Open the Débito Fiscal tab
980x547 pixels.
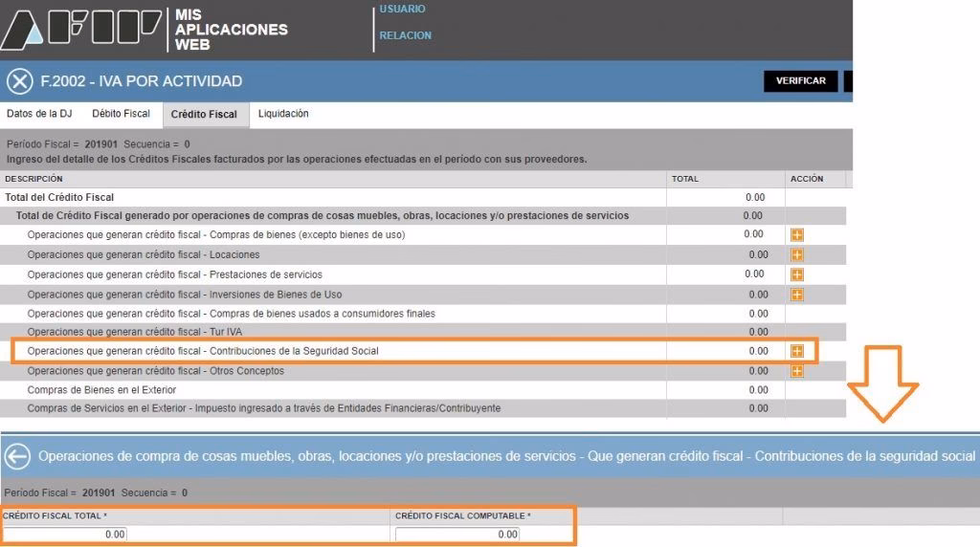pyautogui.click(x=121, y=114)
